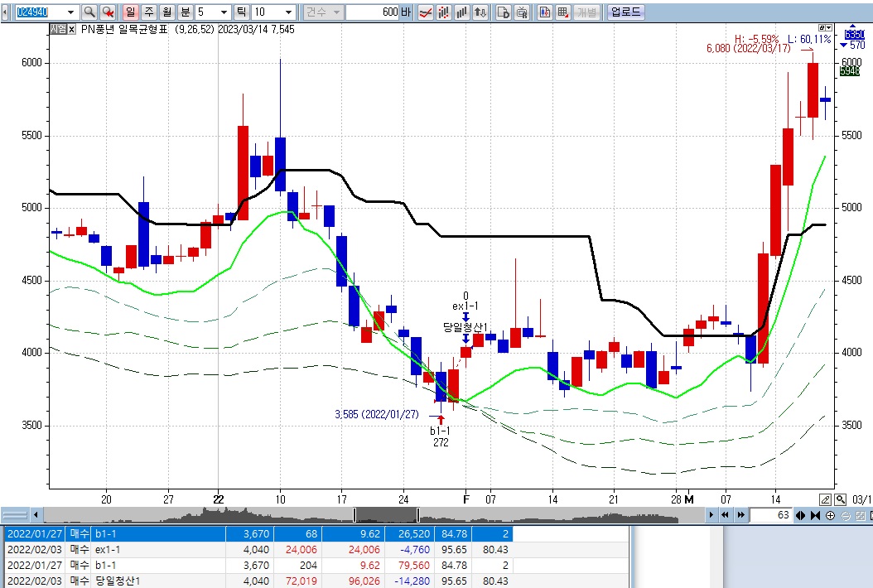Image resolution: width=873 pixels, height=588 pixels.
Task: Click the zoom-in plus circle icon
Action: click(830, 515)
